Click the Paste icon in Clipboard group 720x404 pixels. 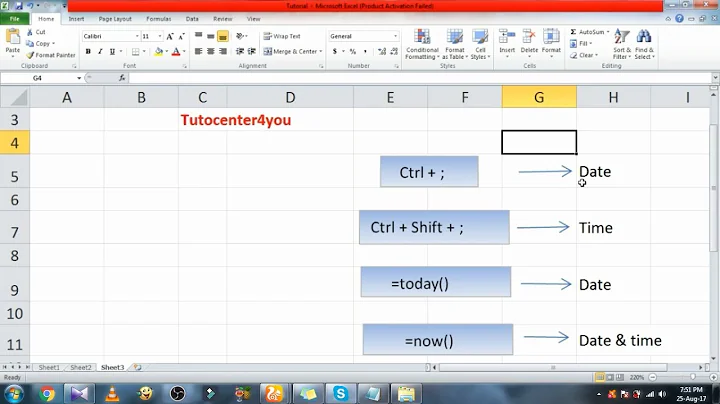12,38
